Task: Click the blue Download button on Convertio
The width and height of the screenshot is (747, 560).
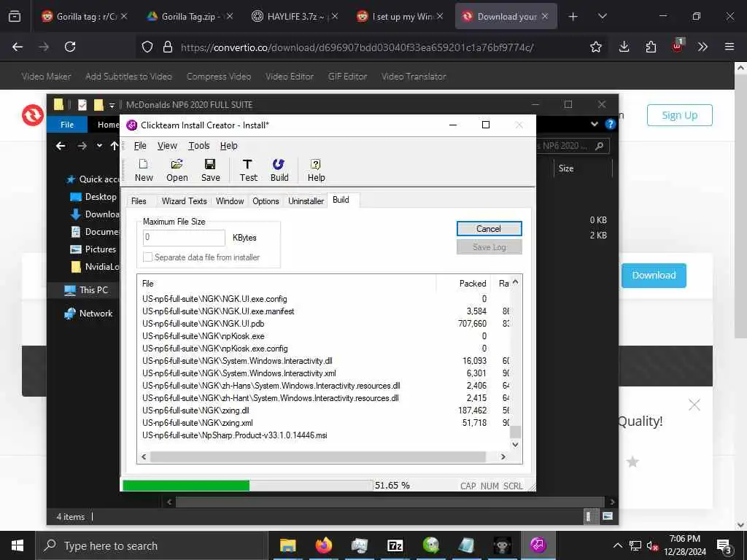Action: 654,275
